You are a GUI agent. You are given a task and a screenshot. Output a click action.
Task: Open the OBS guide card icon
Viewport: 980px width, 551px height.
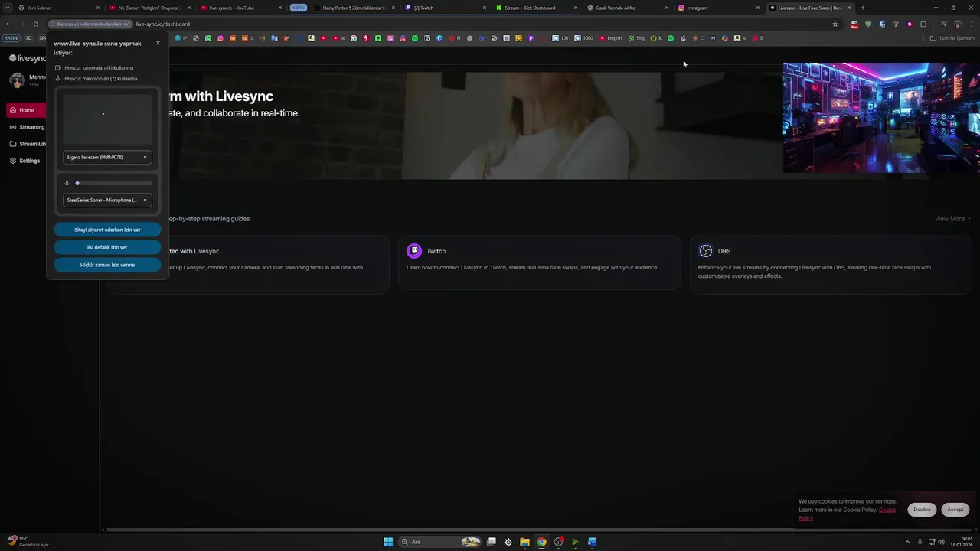706,251
